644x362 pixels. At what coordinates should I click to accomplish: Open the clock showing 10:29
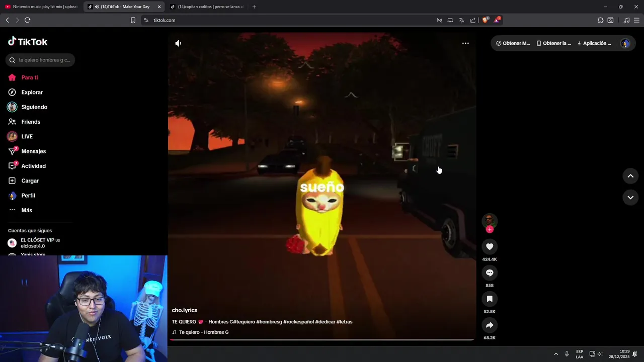[x=619, y=354]
